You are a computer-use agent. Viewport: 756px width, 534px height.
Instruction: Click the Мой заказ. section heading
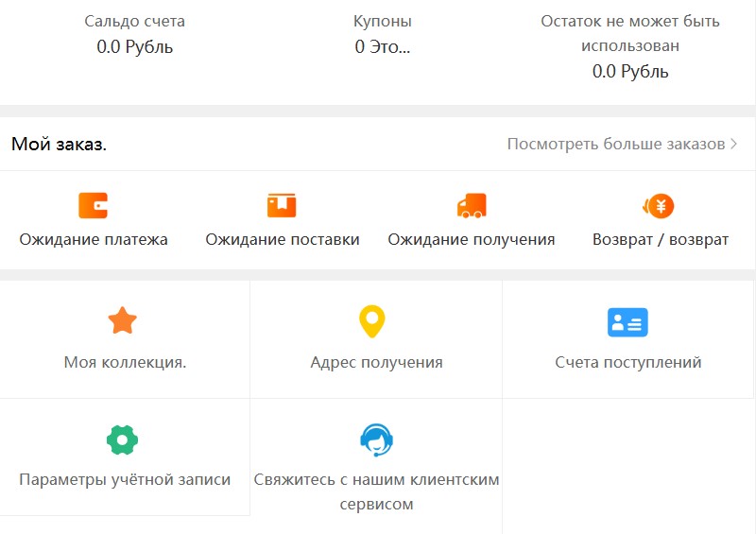(59, 145)
